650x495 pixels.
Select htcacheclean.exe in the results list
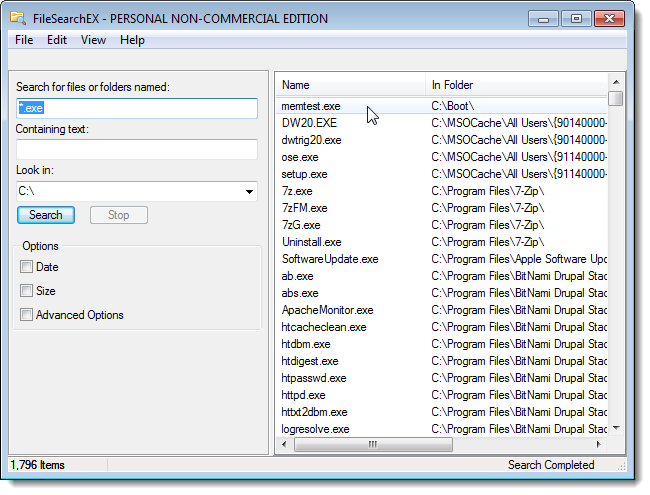(x=324, y=327)
